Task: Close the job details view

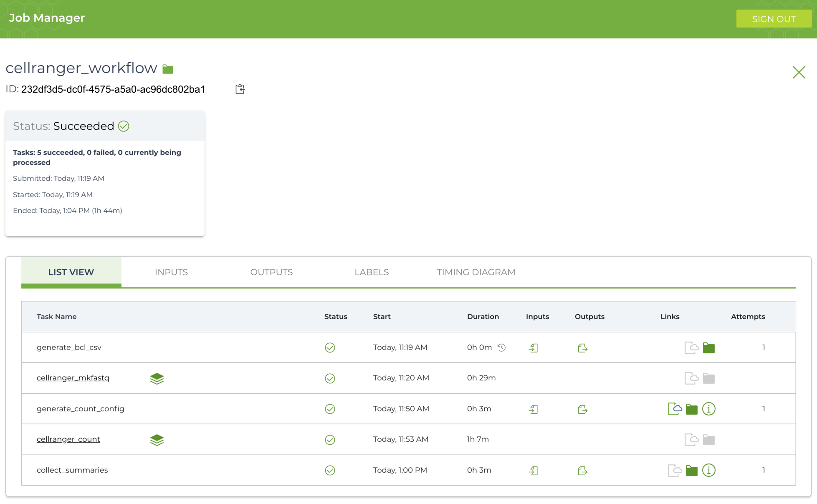Action: point(799,72)
